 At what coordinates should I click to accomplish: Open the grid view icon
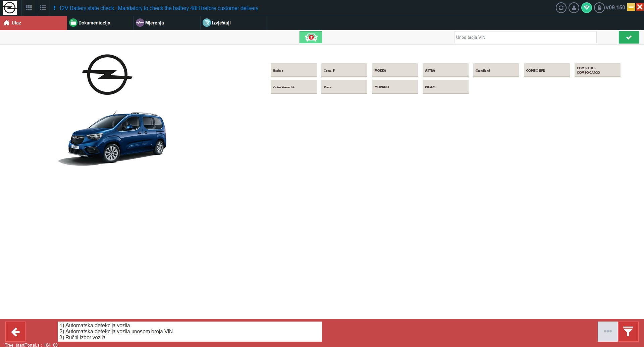click(29, 8)
